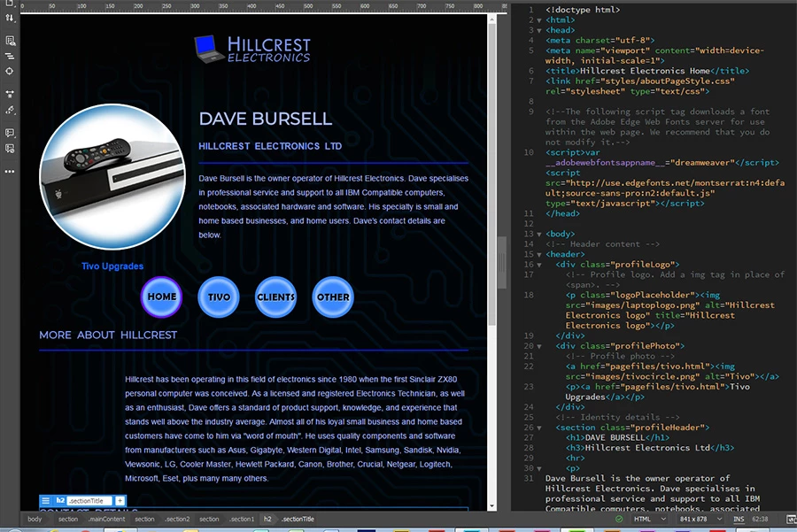The width and height of the screenshot is (797, 532).
Task: Open the 841 x 878 window size dropdown
Action: pyautogui.click(x=700, y=519)
